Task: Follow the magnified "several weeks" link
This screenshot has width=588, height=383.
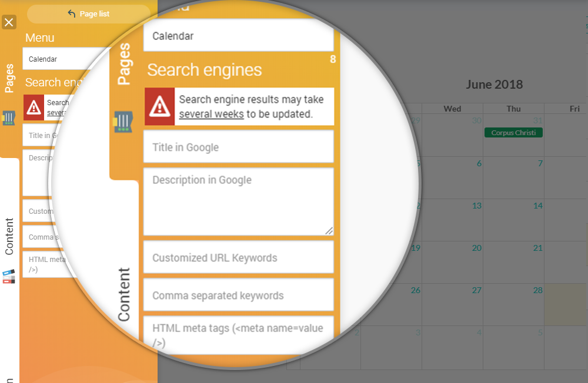Action: (211, 114)
